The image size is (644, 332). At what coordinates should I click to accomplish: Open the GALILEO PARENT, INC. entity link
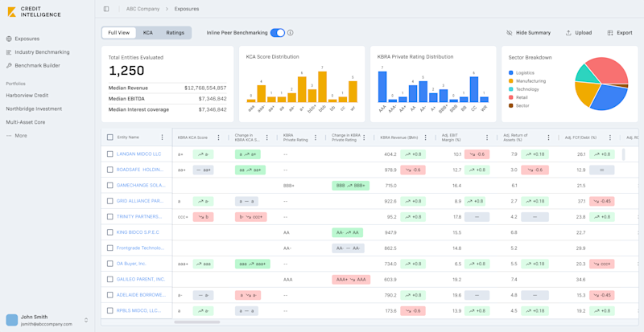tap(141, 279)
